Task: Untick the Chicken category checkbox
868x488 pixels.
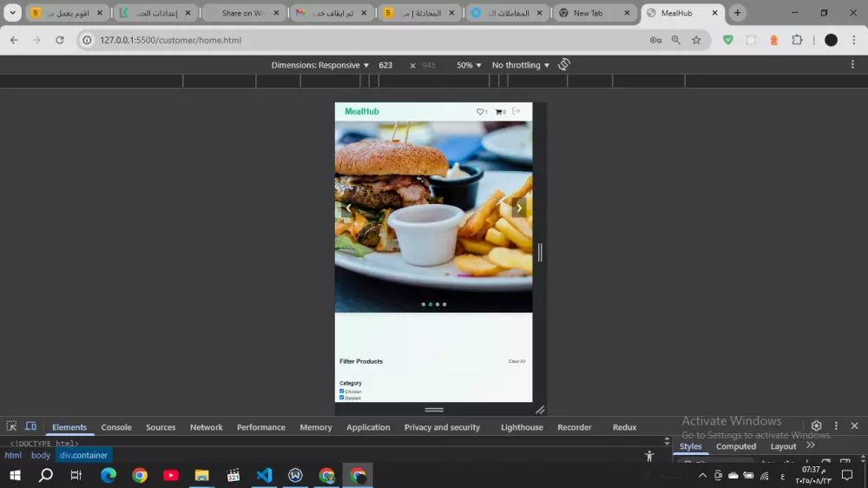Action: tap(341, 391)
